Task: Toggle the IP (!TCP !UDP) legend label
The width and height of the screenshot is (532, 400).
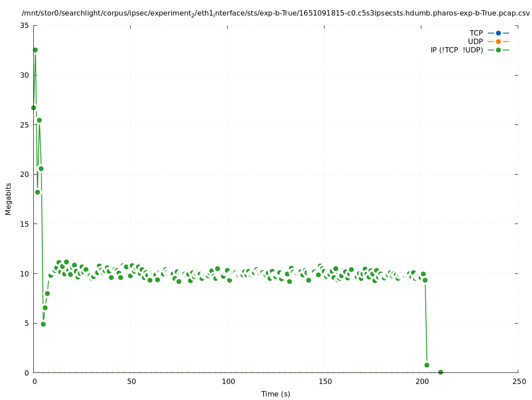Action: point(456,50)
